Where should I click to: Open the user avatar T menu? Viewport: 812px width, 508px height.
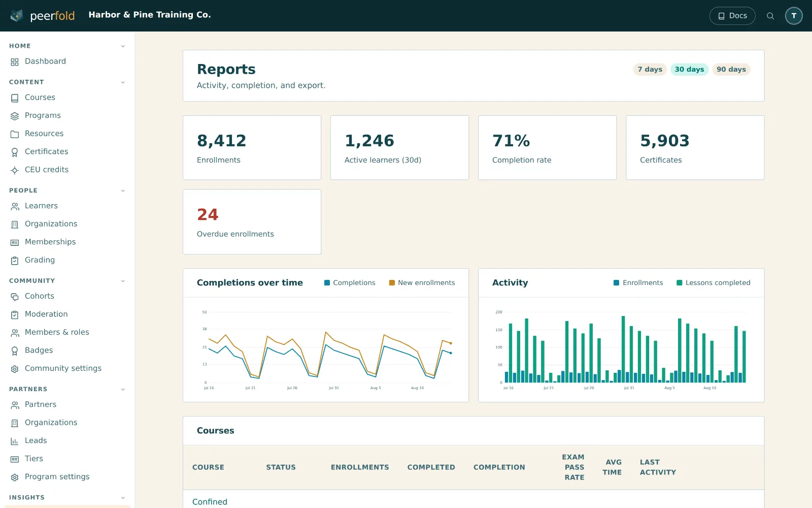[794, 16]
